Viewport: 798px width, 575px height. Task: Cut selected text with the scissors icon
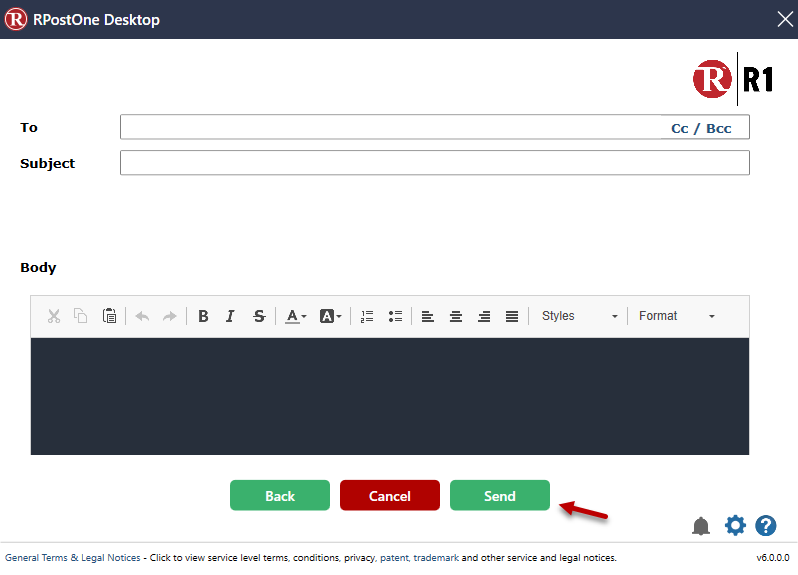pos(54,316)
